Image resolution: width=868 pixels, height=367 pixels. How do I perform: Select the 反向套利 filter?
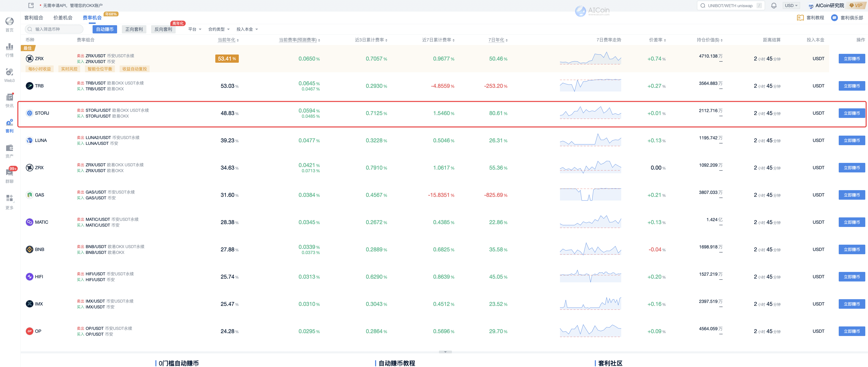point(163,29)
